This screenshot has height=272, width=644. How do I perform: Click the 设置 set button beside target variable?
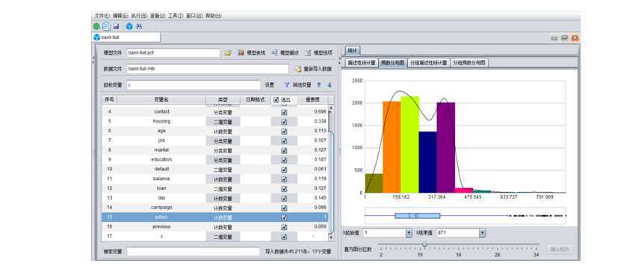click(x=270, y=85)
